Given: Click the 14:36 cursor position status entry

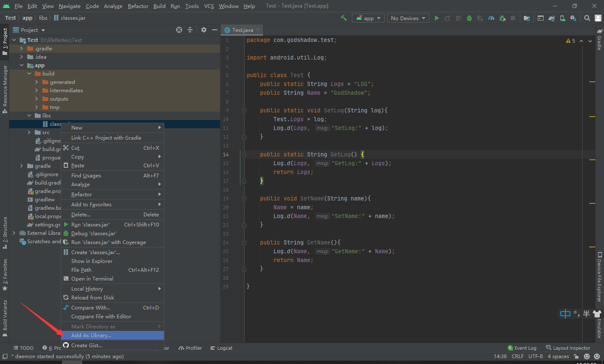Looking at the screenshot, I should (500, 356).
